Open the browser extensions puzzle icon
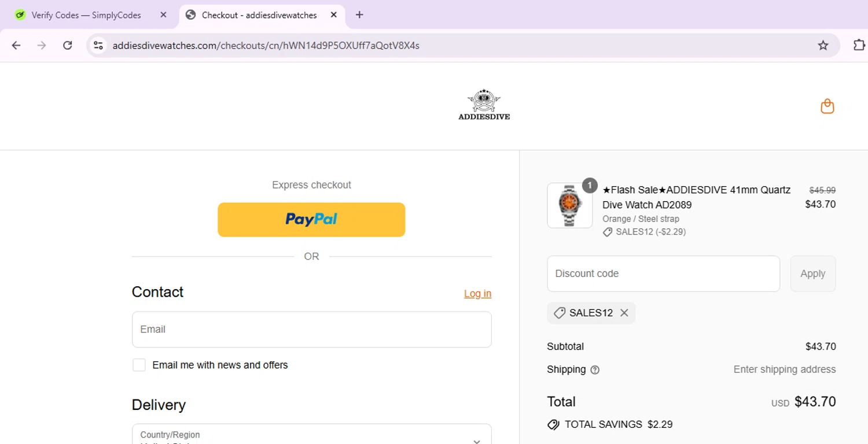This screenshot has width=868, height=444. [x=859, y=45]
